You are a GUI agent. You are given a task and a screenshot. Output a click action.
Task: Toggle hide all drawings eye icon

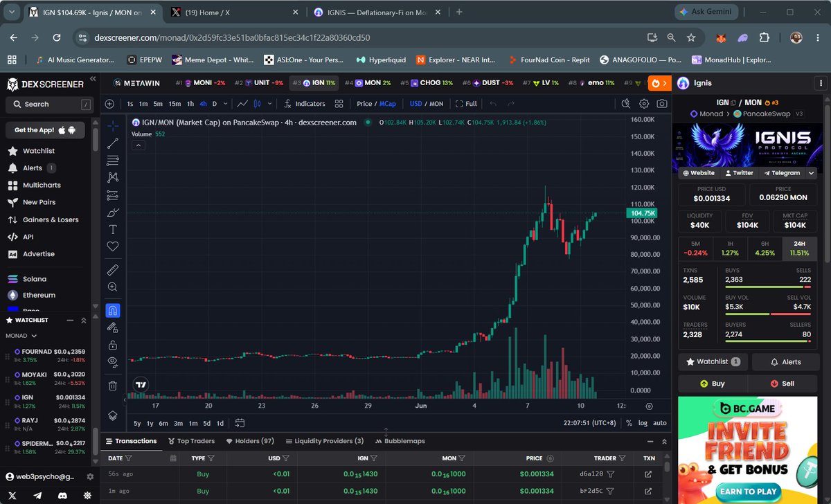coord(113,362)
